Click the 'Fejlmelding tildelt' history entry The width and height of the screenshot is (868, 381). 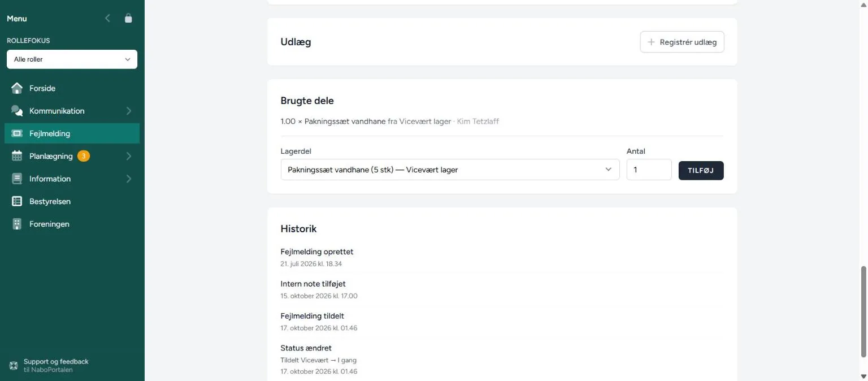click(x=313, y=316)
